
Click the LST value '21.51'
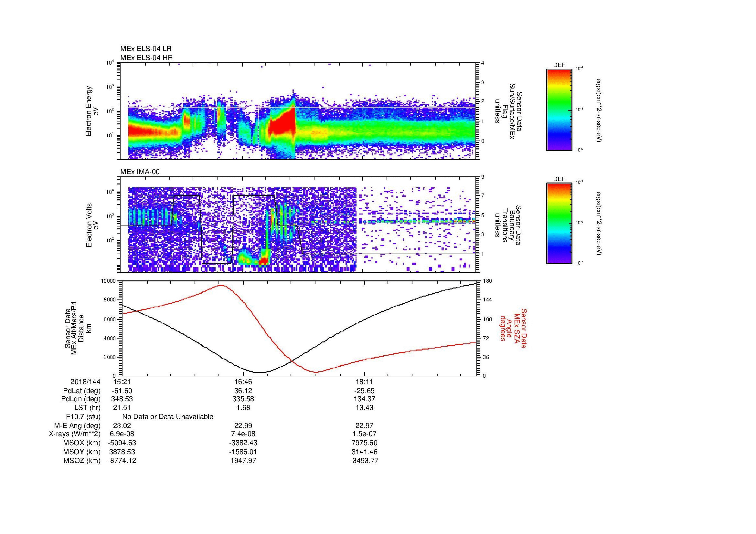coord(122,408)
